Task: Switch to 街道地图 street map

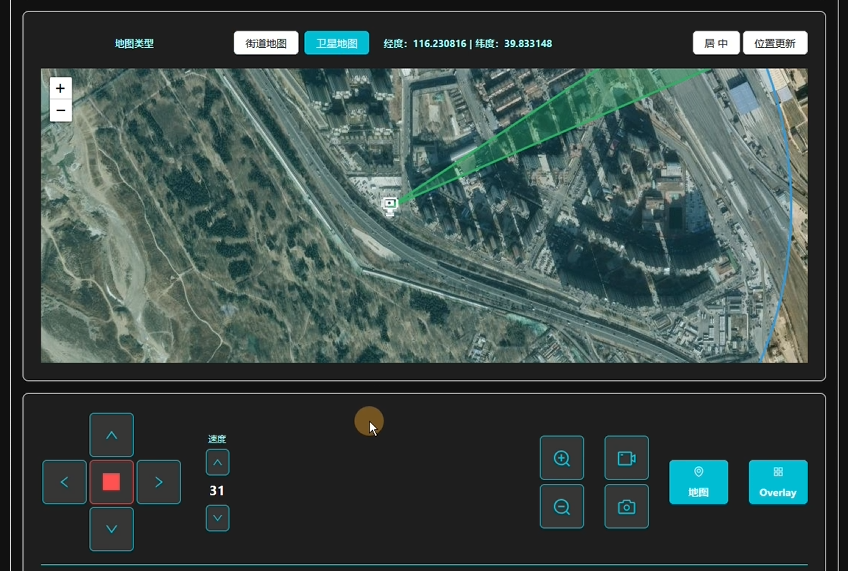Action: pyautogui.click(x=266, y=43)
